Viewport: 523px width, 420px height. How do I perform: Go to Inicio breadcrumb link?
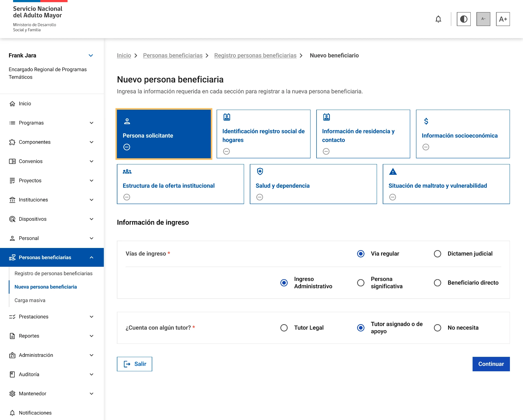(124, 56)
